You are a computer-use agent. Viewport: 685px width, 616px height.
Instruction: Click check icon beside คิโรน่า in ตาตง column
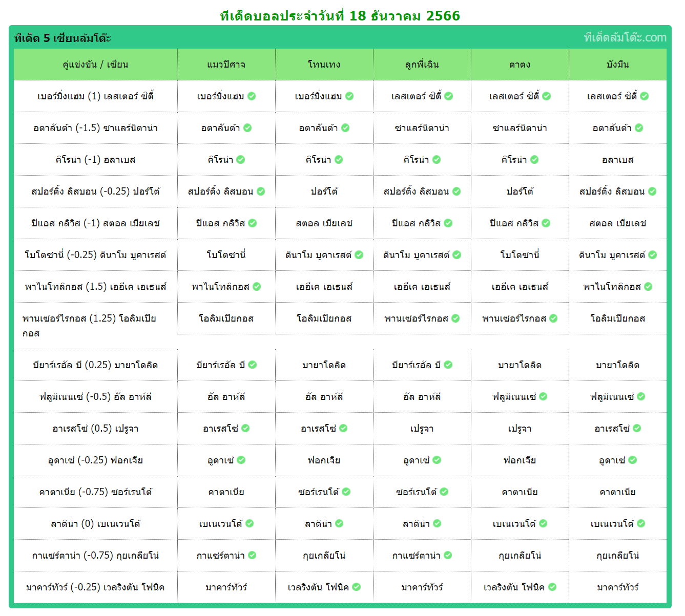click(x=534, y=160)
